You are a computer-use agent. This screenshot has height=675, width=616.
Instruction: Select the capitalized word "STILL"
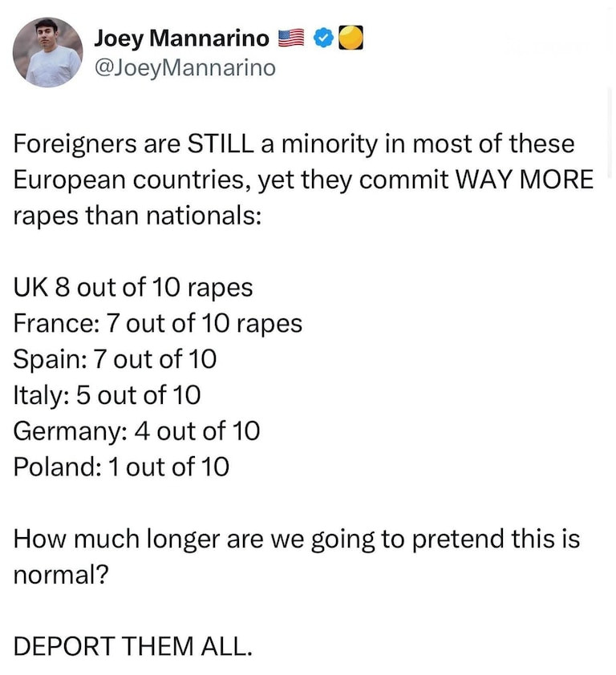221,145
